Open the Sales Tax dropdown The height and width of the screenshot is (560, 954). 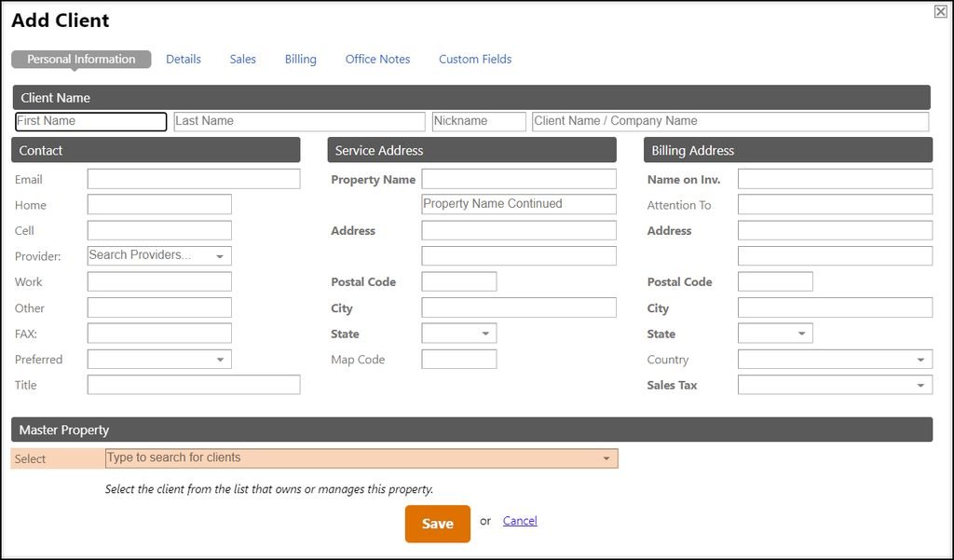pyautogui.click(x=835, y=385)
